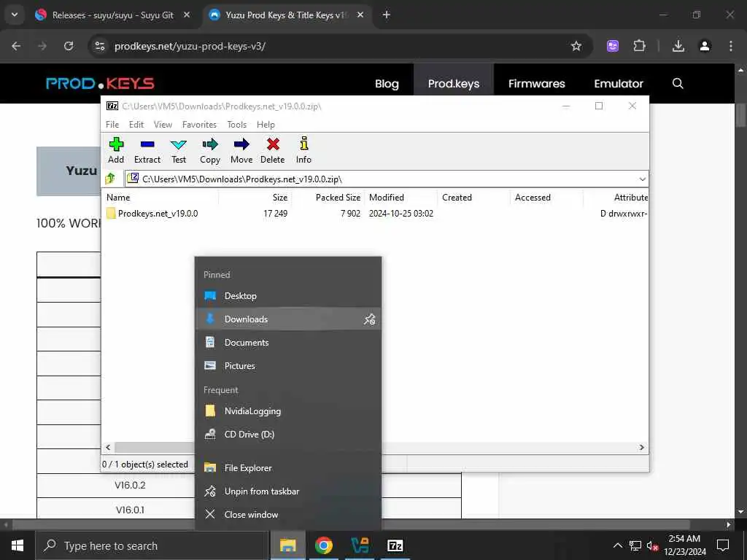The width and height of the screenshot is (747, 560).
Task: Close the Releases suyu/suyu tab
Action: [187, 15]
